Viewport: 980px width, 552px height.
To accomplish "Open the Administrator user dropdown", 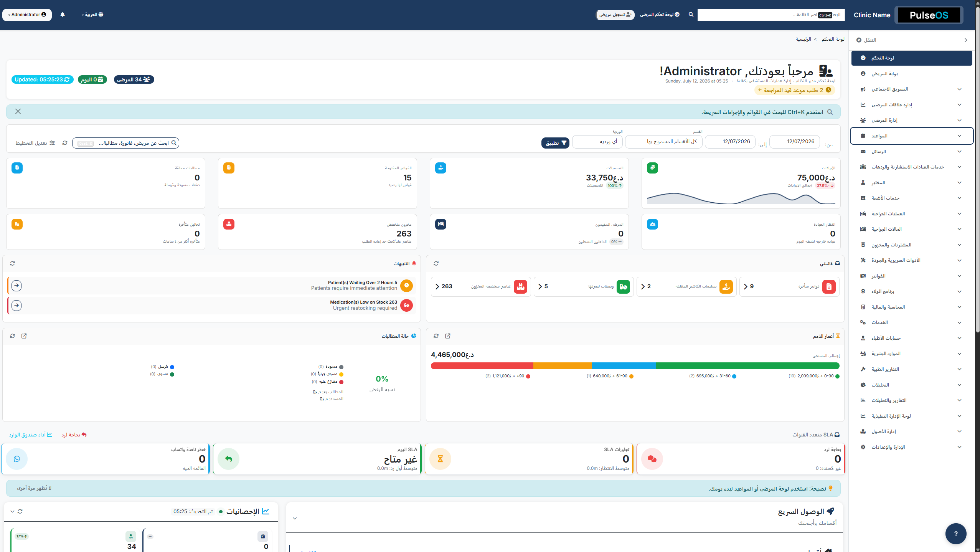I will tap(27, 15).
